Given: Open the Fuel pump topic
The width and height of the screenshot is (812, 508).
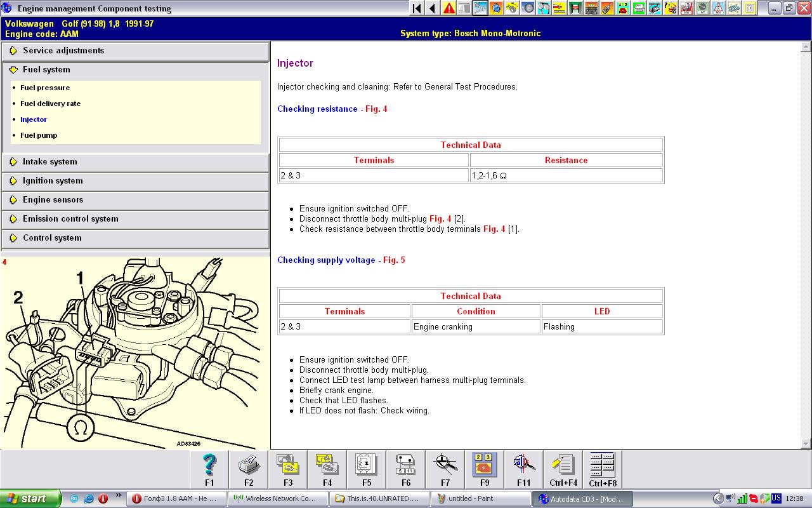Looking at the screenshot, I should pos(39,135).
